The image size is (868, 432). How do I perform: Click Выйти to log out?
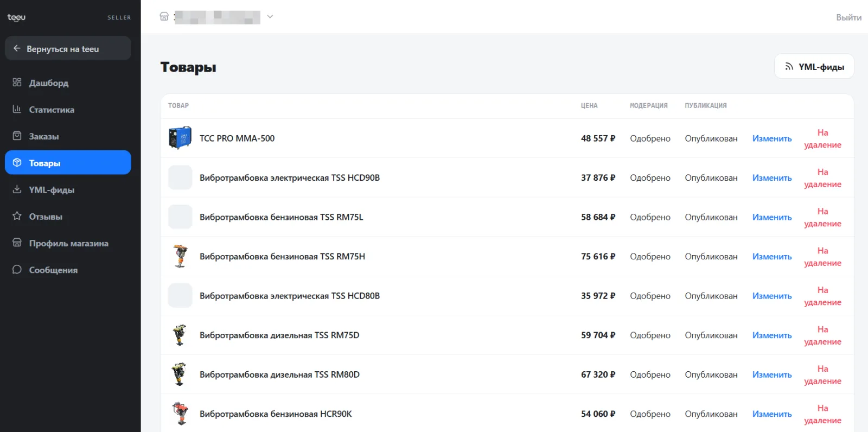tap(848, 17)
